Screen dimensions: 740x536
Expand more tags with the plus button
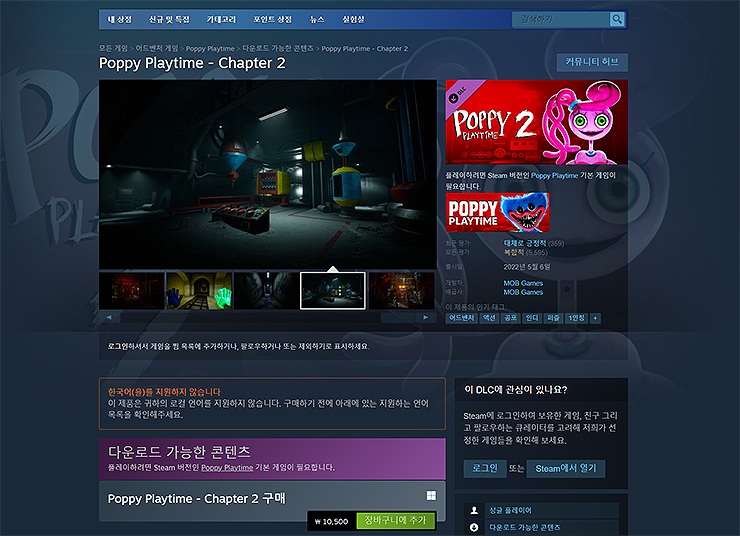[x=595, y=318]
